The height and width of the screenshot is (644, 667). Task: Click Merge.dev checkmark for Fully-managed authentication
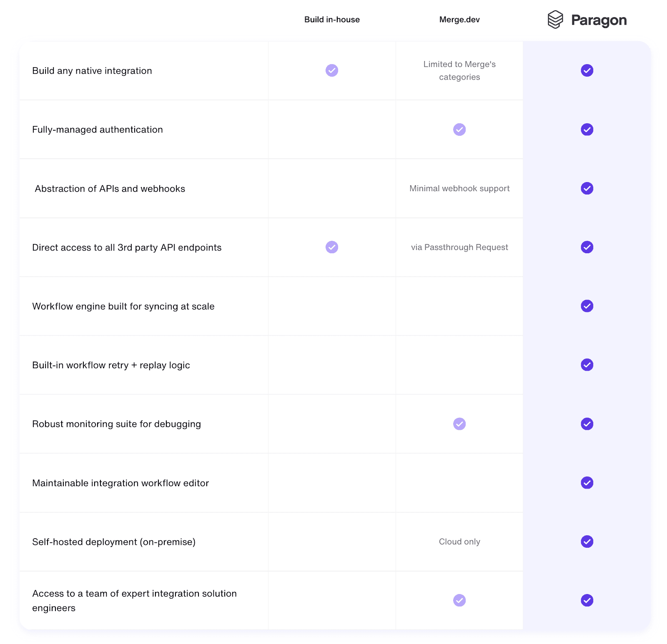pos(459,130)
